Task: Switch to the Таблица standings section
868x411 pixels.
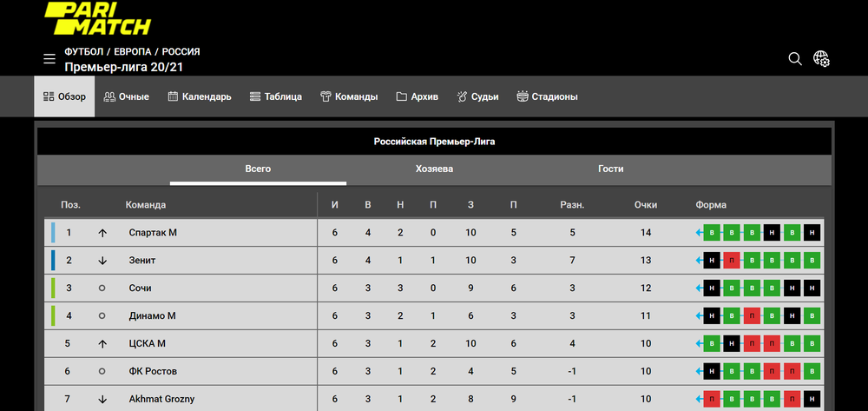Action: pyautogui.click(x=275, y=96)
